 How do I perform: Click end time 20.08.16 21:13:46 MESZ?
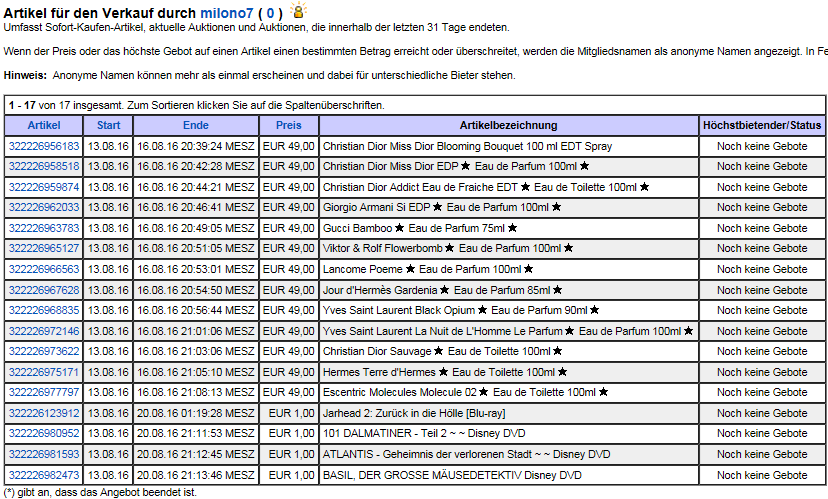tap(196, 475)
